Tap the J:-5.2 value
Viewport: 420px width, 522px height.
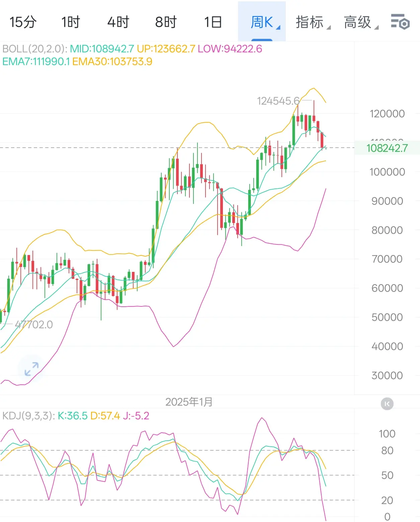pos(136,416)
